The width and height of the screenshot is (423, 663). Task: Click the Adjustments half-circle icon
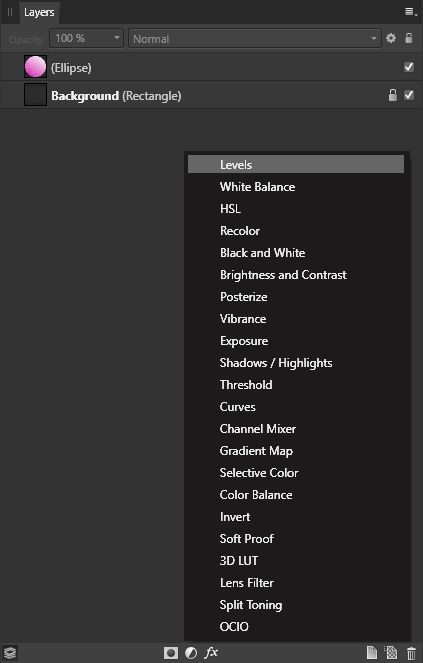click(x=191, y=653)
